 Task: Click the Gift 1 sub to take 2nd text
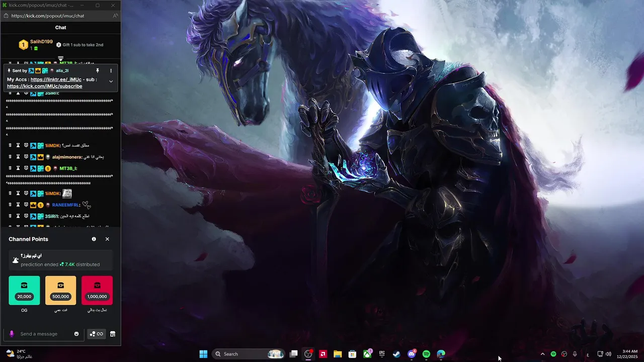[83, 45]
